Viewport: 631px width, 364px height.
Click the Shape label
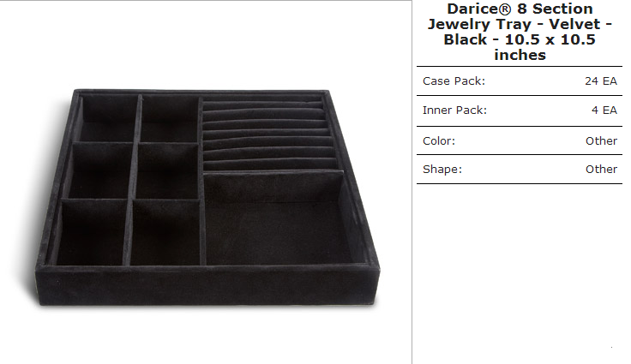[x=442, y=169]
